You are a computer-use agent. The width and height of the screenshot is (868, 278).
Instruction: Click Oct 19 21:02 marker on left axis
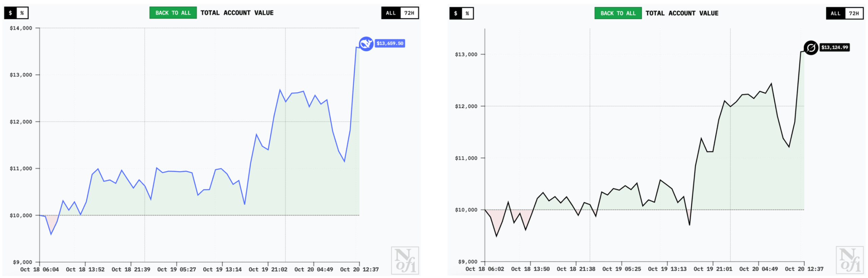click(268, 270)
